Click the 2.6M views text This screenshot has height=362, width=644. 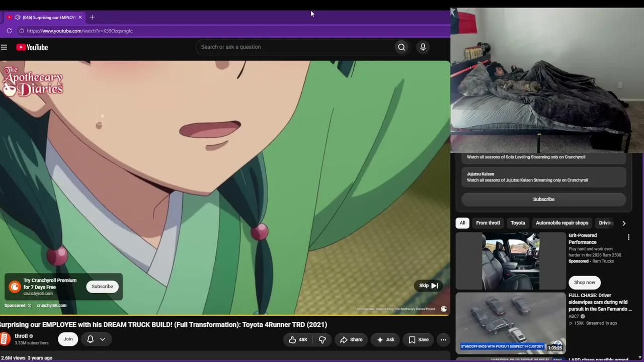[x=13, y=358]
